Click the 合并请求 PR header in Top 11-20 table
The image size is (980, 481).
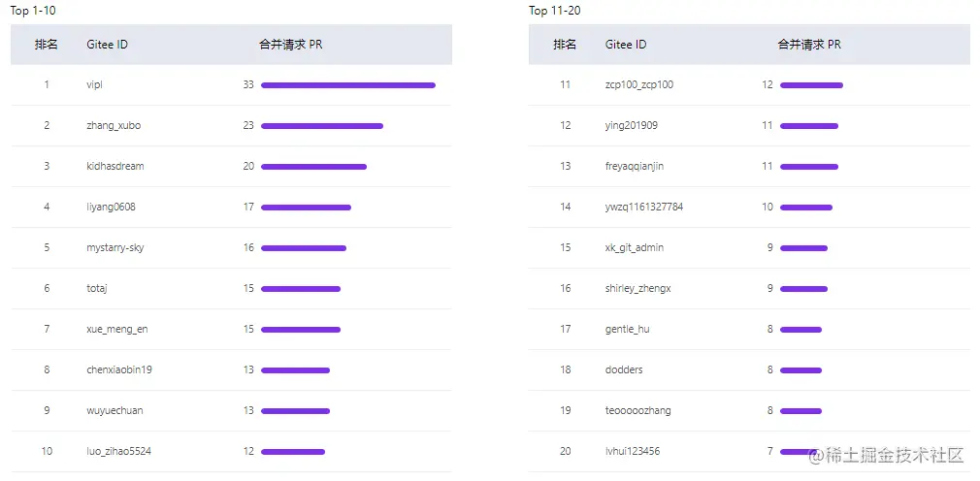[809, 45]
